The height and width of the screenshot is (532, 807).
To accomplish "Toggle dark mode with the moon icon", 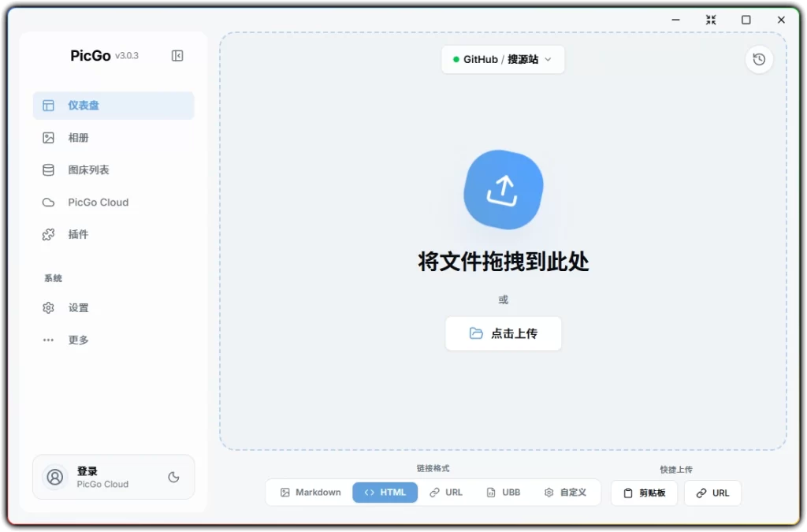I will coord(174,477).
